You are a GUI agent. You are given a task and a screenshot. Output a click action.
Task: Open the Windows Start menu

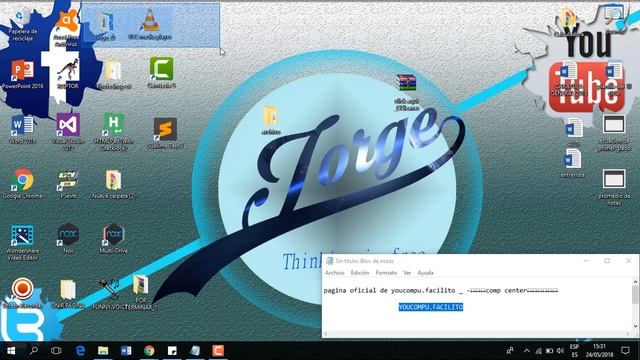coord(11,351)
